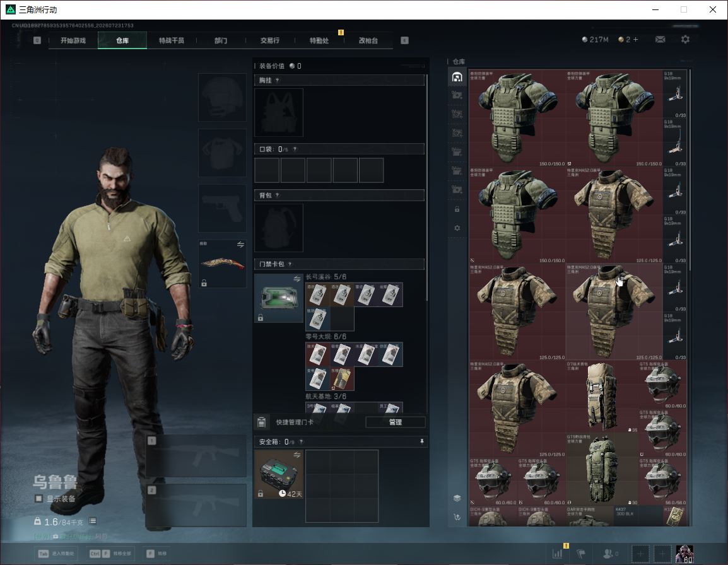Click the F 转移 hint button

coord(156,554)
